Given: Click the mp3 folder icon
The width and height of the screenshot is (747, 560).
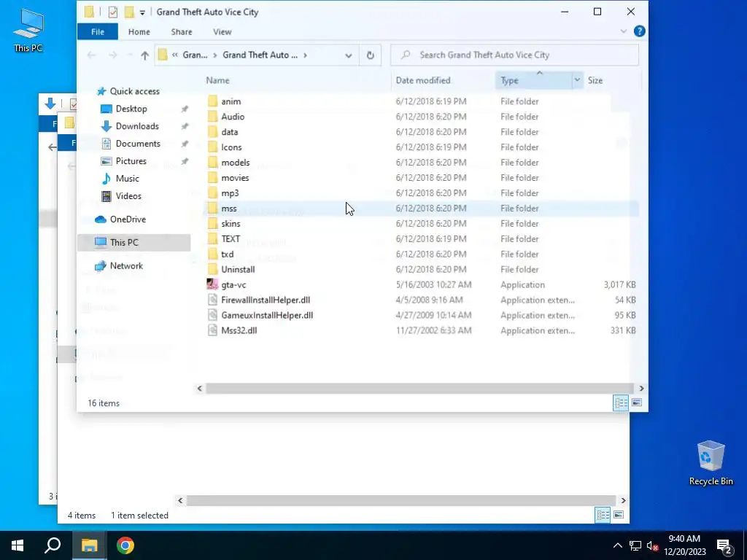Looking at the screenshot, I should pyautogui.click(x=213, y=192).
